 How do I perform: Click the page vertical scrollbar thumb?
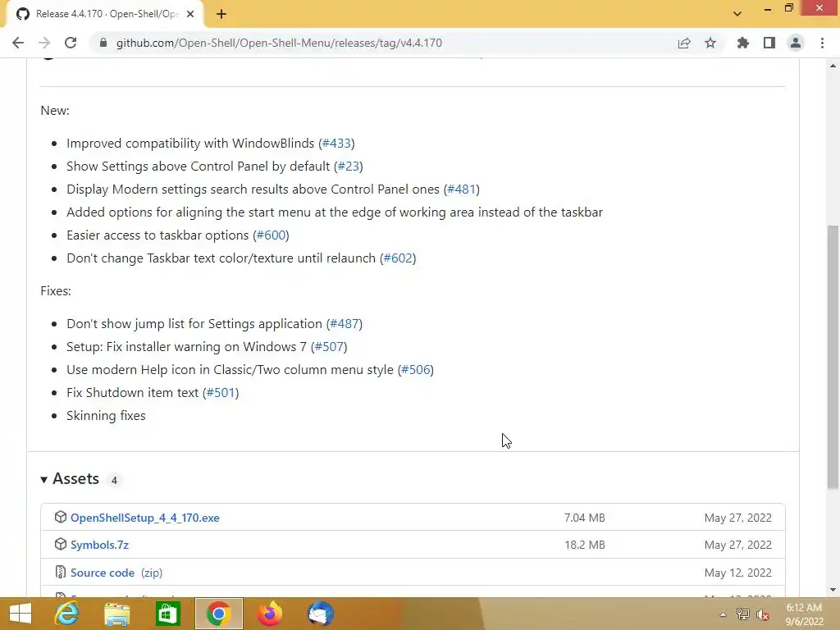pyautogui.click(x=833, y=356)
